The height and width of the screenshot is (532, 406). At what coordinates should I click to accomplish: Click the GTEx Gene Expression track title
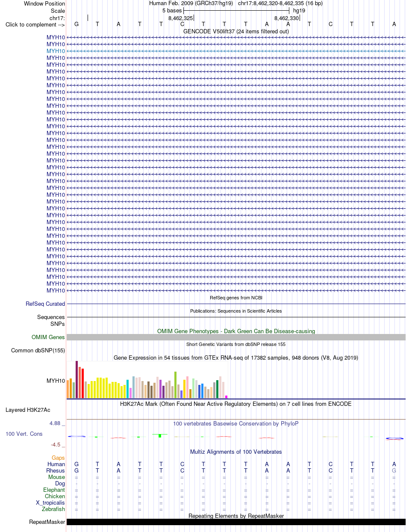coord(236,358)
